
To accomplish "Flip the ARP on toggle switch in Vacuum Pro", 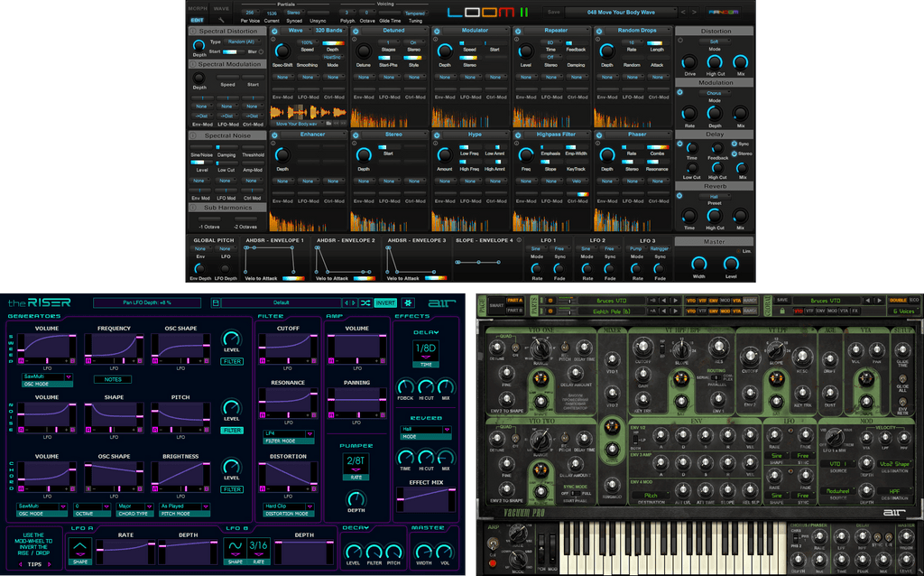I will tap(493, 544).
